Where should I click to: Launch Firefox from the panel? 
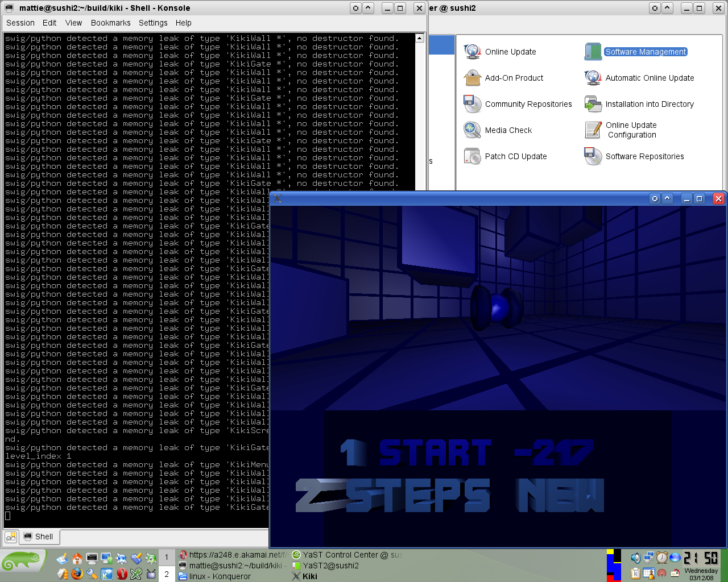click(77, 573)
